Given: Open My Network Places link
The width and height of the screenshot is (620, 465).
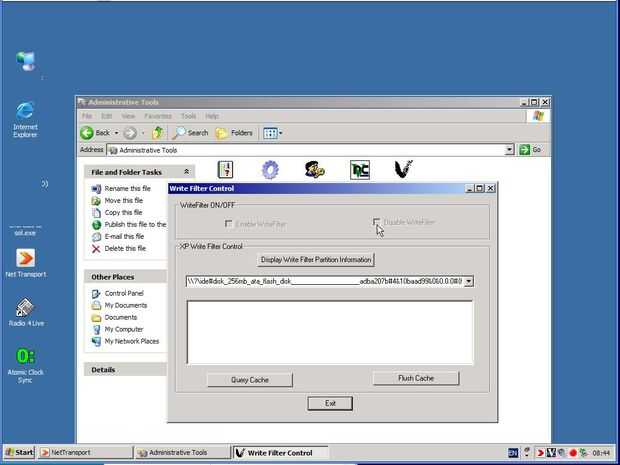Looking at the screenshot, I should [132, 341].
